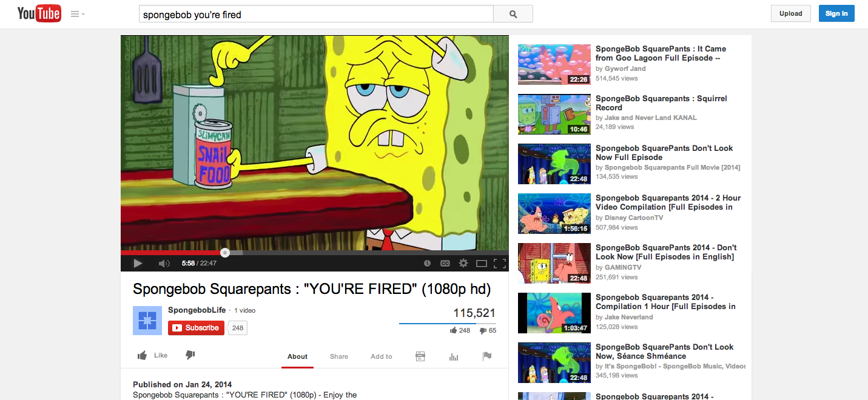Viewport: 868px width, 400px height.
Task: Mute the video with the speaker icon
Action: [x=164, y=263]
